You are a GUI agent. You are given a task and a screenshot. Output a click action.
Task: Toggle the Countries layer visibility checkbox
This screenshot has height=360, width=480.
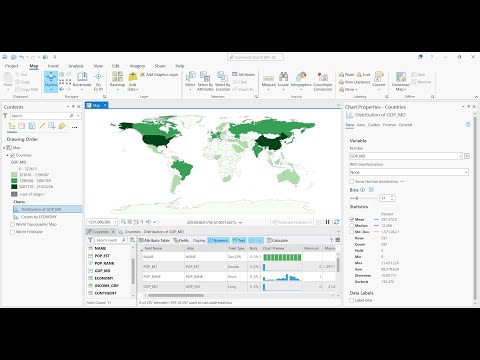click(12, 155)
